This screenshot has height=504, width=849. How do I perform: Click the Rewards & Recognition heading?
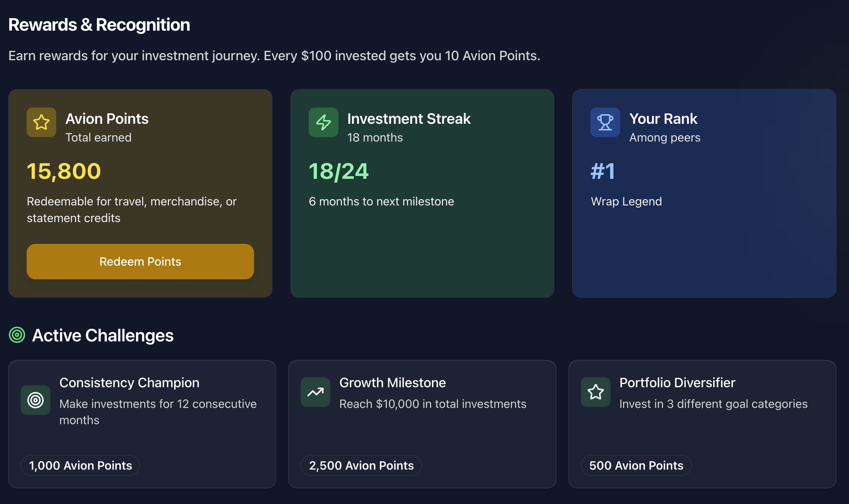tap(99, 25)
